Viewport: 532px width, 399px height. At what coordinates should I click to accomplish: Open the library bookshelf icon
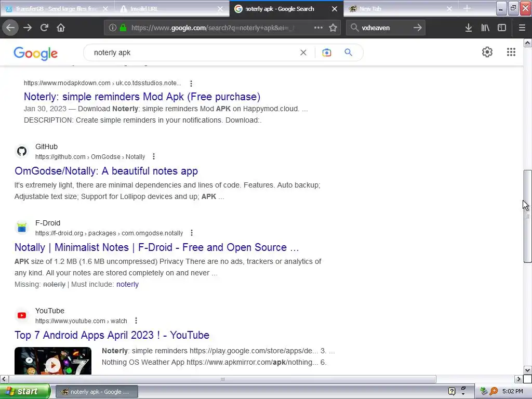(x=485, y=28)
